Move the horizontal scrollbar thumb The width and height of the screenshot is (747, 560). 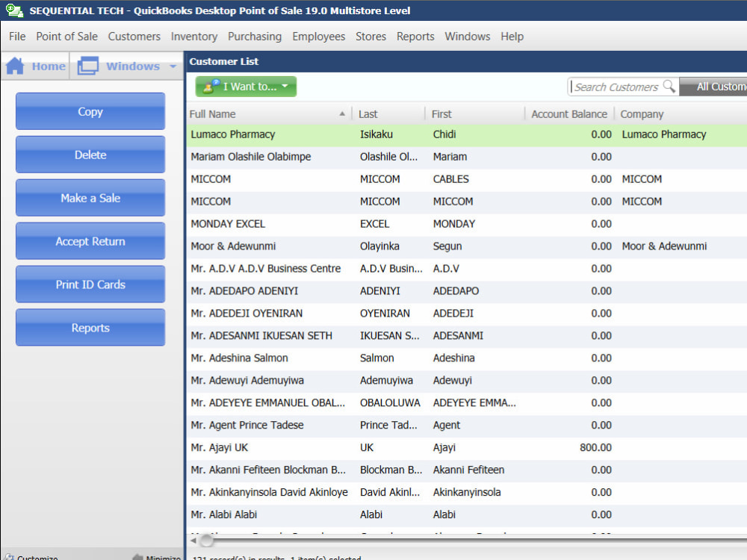(206, 541)
